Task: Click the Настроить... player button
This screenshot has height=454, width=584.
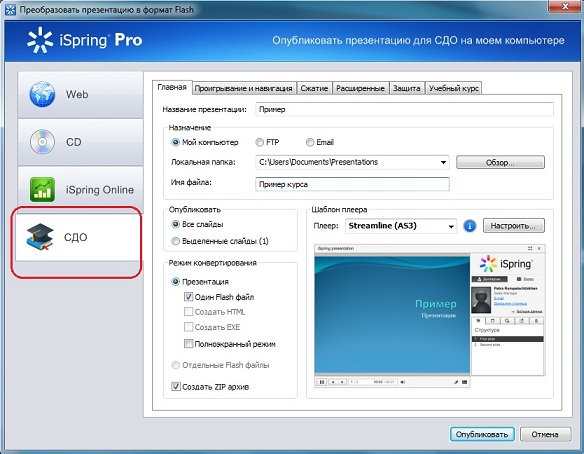Action: click(x=514, y=226)
